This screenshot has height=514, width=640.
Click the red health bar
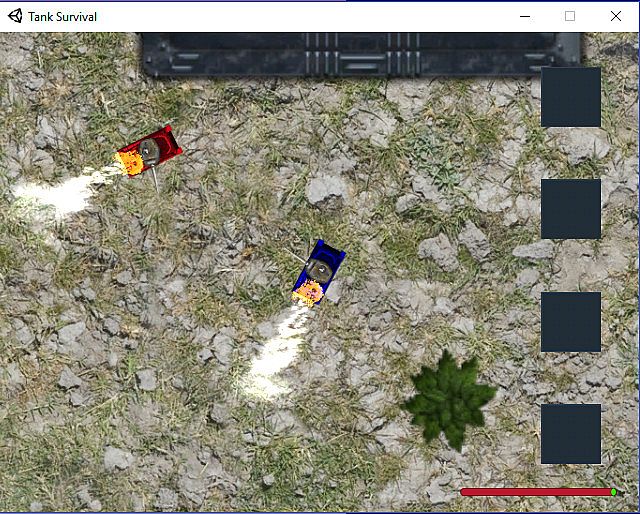coord(538,492)
